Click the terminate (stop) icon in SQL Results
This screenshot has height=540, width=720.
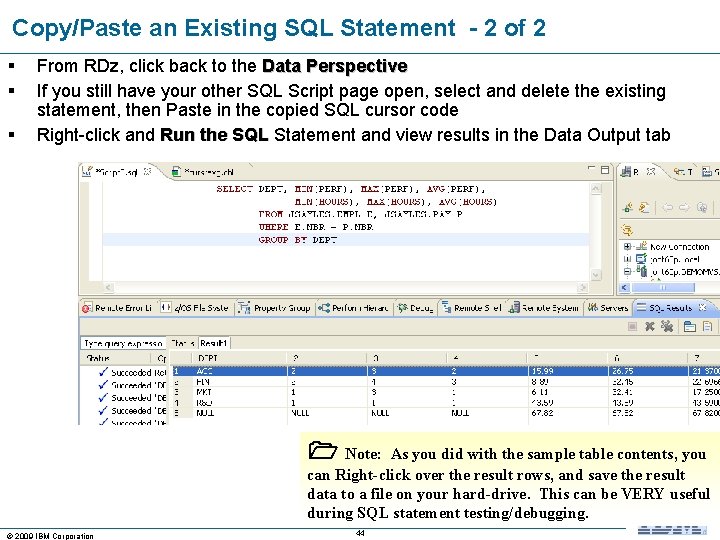click(632, 326)
